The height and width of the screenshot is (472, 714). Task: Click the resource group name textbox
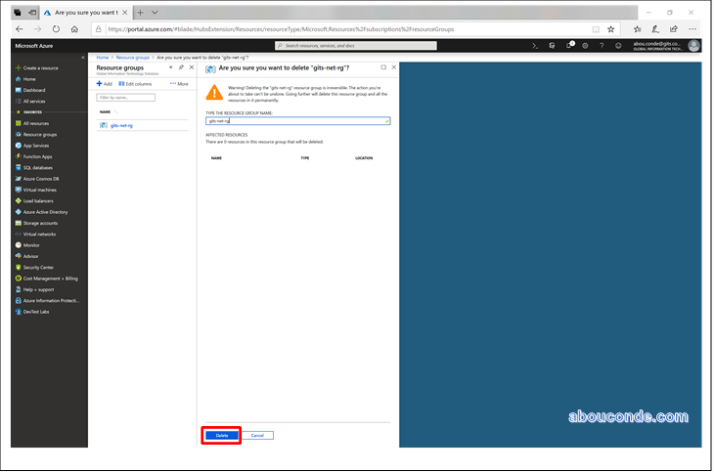tap(295, 121)
